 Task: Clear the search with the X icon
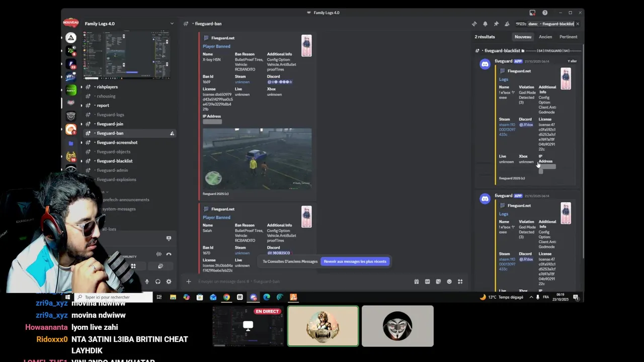(578, 24)
